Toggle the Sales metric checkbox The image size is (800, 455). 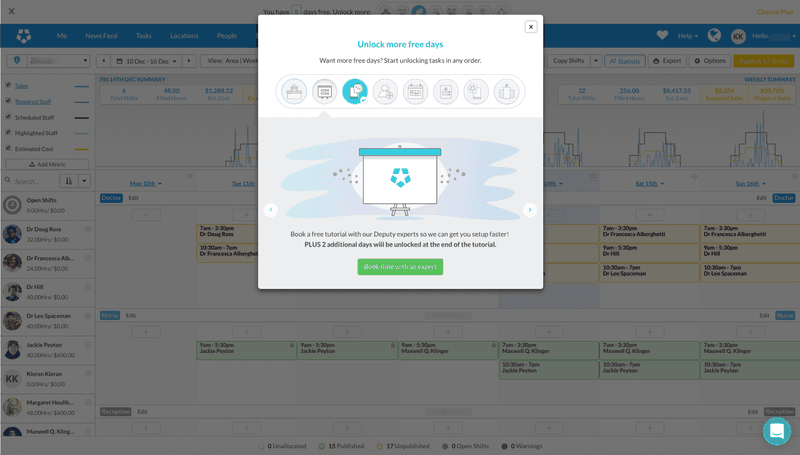click(x=8, y=85)
